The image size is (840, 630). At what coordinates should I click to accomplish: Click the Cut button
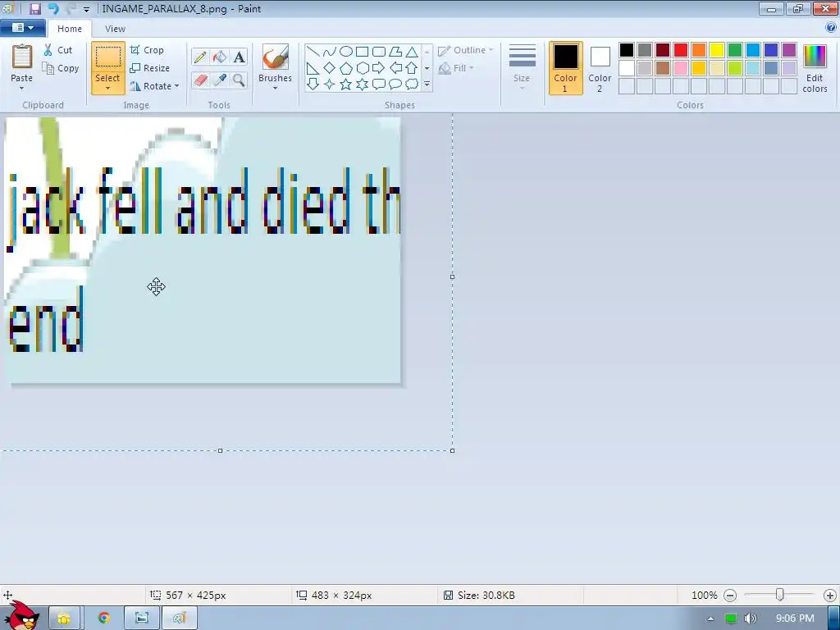58,50
